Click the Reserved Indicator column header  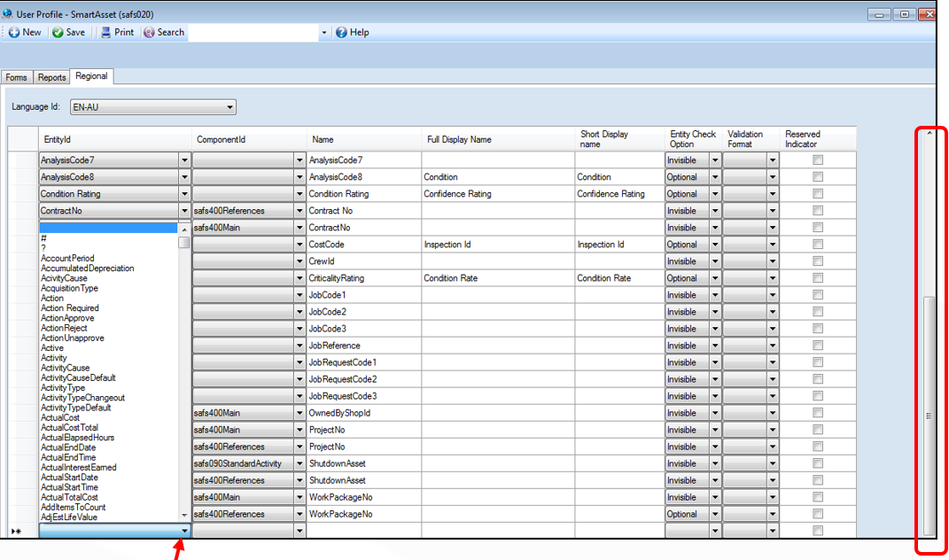coord(818,139)
